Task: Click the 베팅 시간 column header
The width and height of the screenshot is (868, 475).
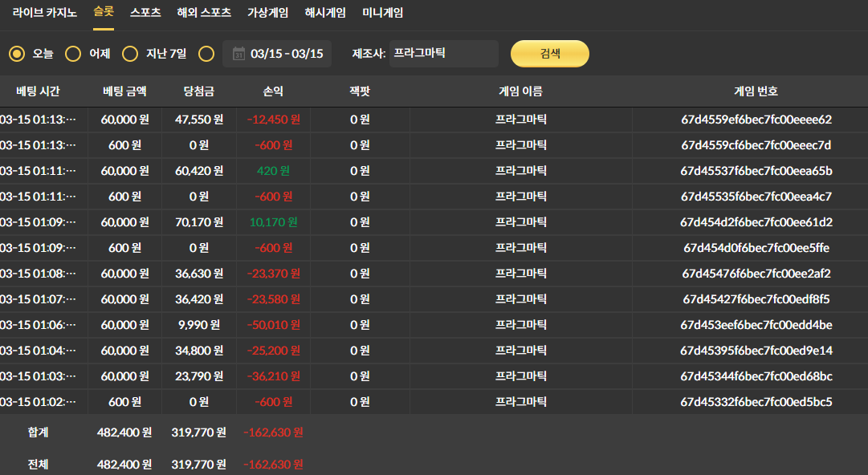Action: click(38, 91)
